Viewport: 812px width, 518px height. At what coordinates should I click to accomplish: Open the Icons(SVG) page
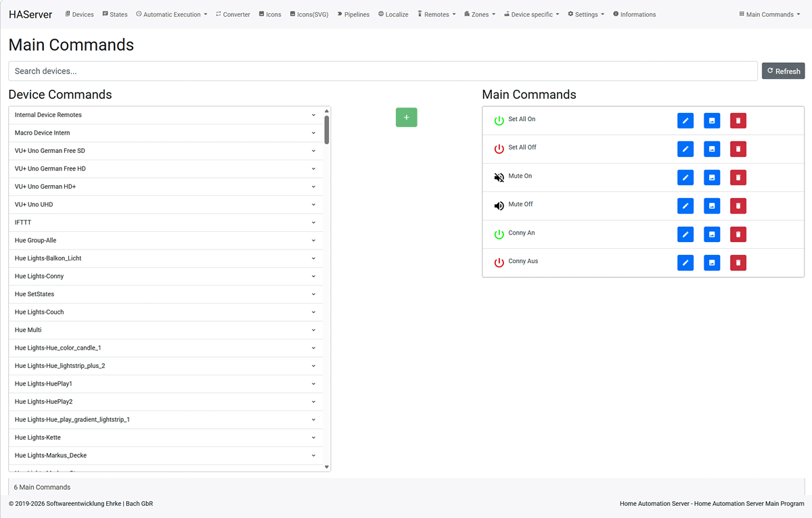309,14
